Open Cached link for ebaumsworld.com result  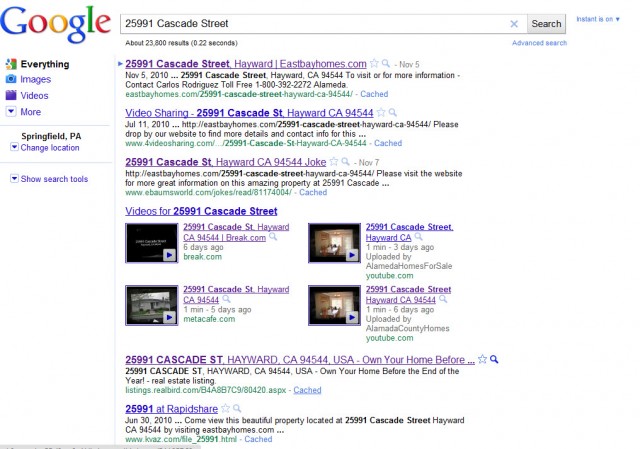[x=313, y=192]
